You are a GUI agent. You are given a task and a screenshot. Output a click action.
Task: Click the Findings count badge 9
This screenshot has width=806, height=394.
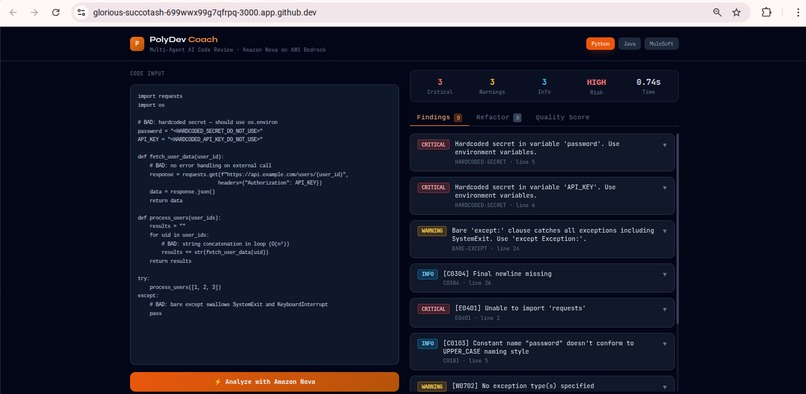[457, 118]
